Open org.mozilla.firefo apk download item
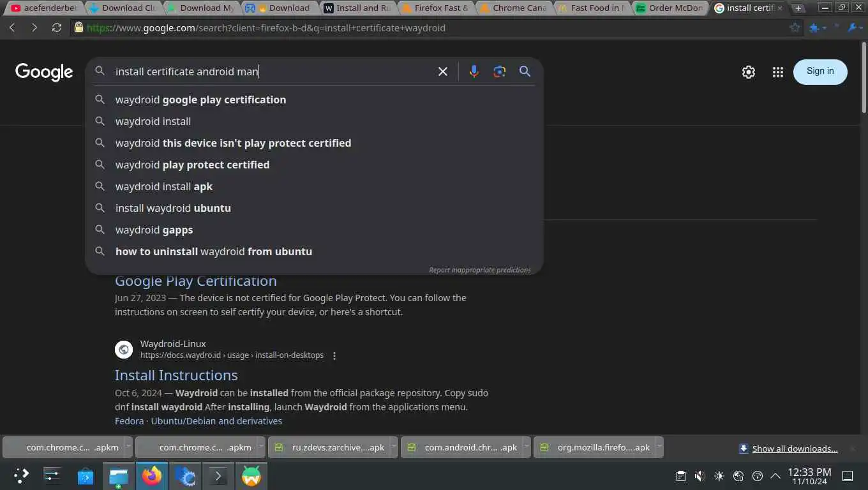This screenshot has width=868, height=490. click(594, 447)
